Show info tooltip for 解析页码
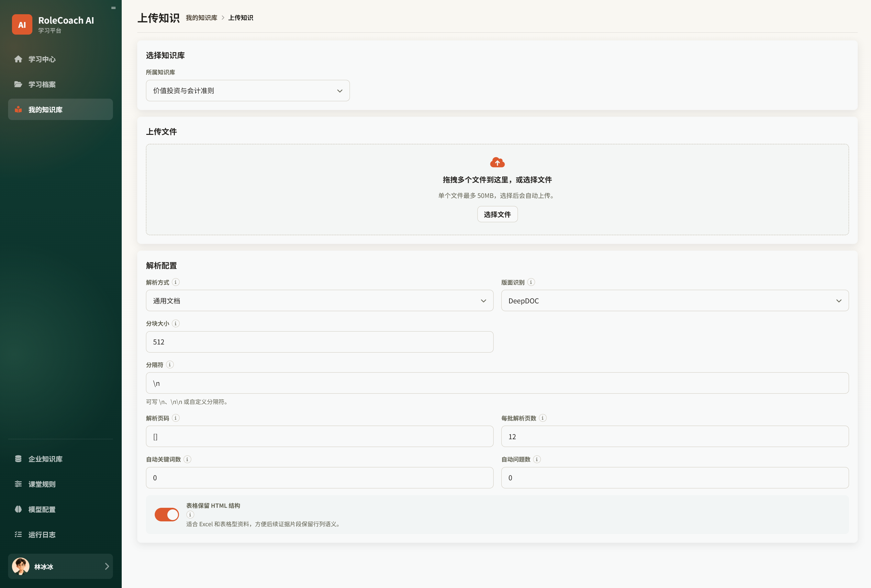This screenshot has height=588, width=871. (x=175, y=418)
